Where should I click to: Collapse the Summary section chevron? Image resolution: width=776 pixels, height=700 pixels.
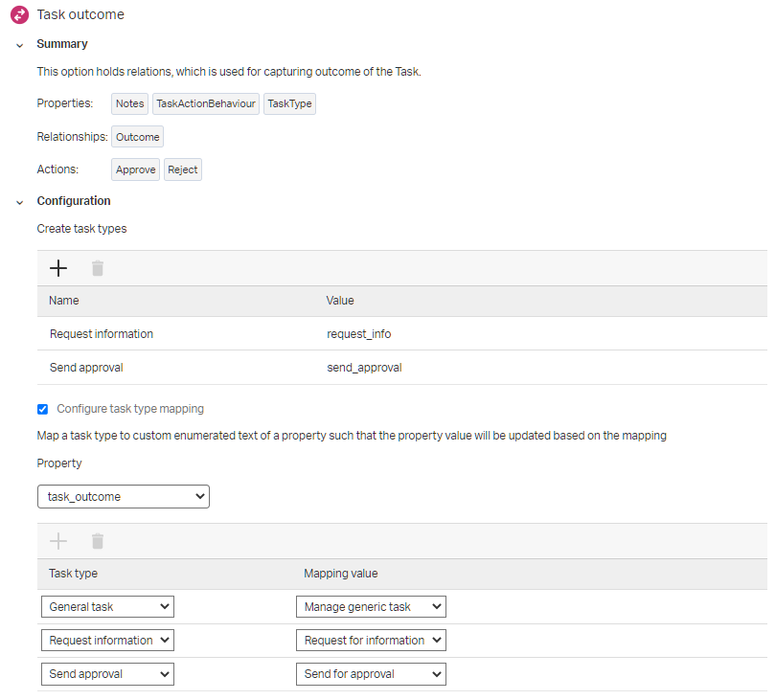point(19,45)
